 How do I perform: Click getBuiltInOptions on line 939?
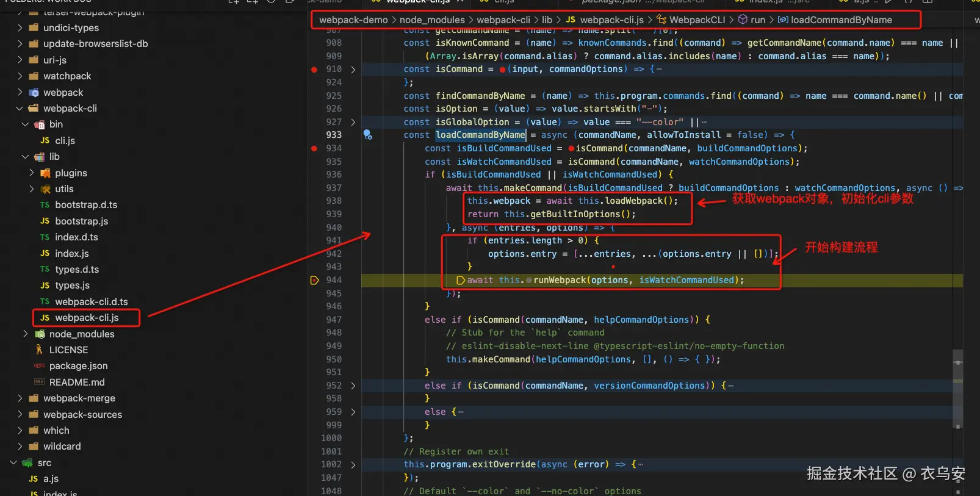pos(575,214)
